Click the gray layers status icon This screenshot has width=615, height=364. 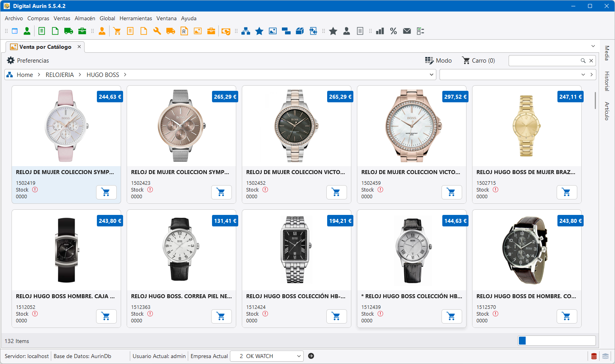605,356
